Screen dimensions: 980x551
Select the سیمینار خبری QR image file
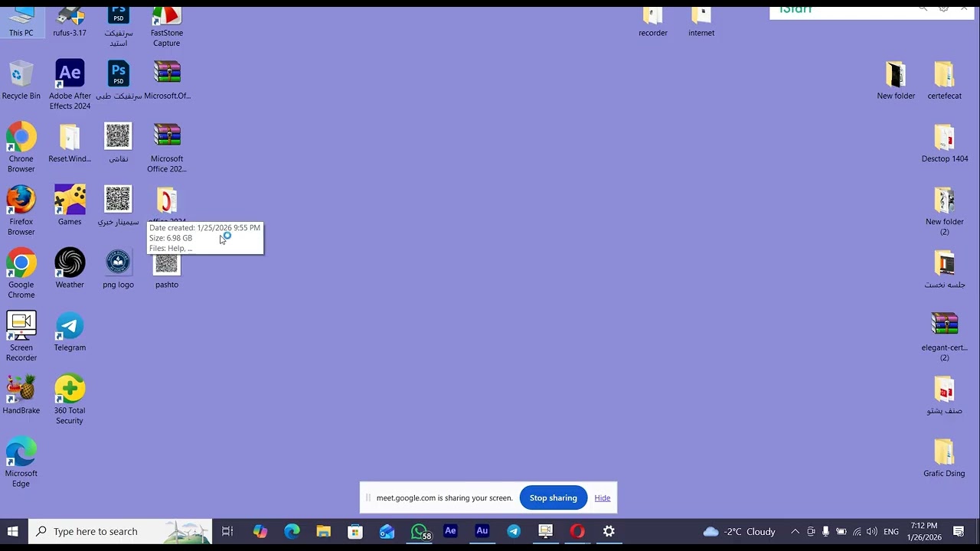coord(118,206)
